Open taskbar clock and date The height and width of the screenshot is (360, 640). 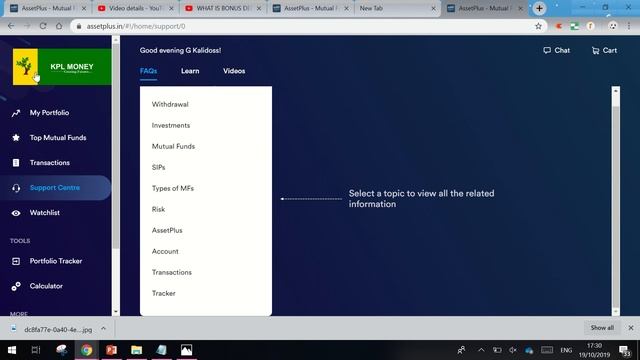point(594,350)
